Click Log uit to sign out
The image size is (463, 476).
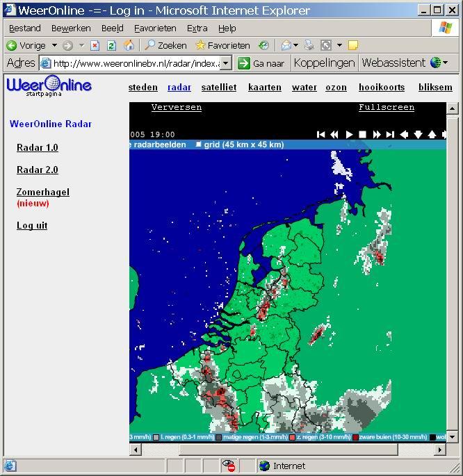tap(32, 226)
